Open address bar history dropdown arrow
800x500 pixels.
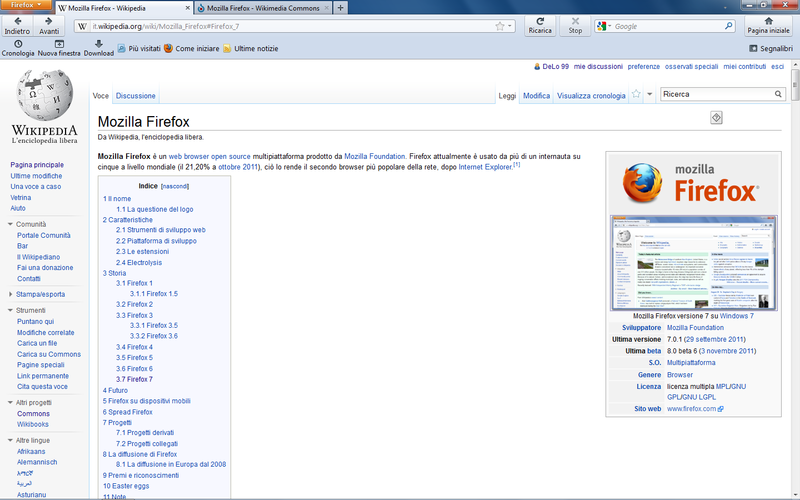click(x=509, y=26)
